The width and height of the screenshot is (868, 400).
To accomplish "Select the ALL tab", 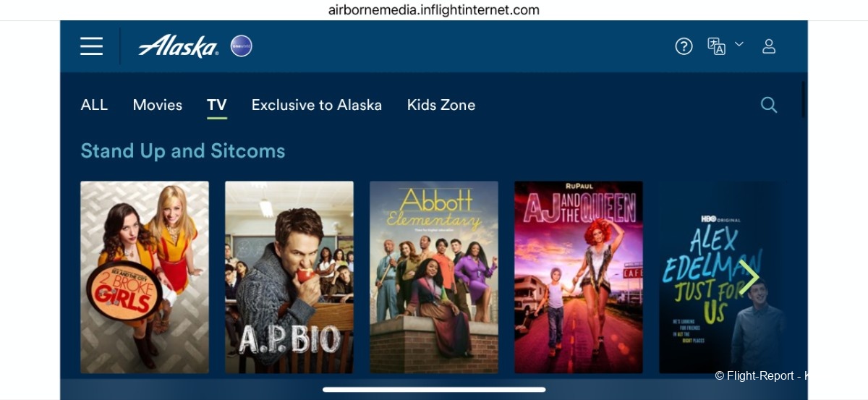I will click(94, 105).
